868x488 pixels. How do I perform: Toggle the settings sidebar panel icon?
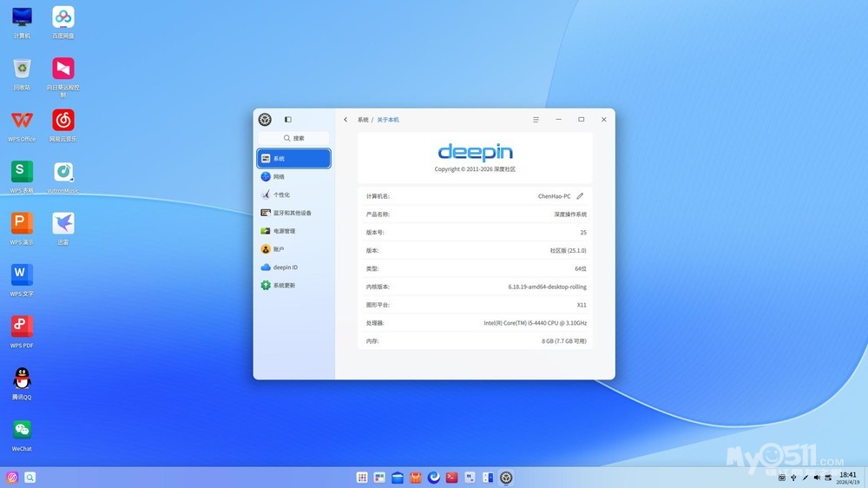pyautogui.click(x=288, y=120)
